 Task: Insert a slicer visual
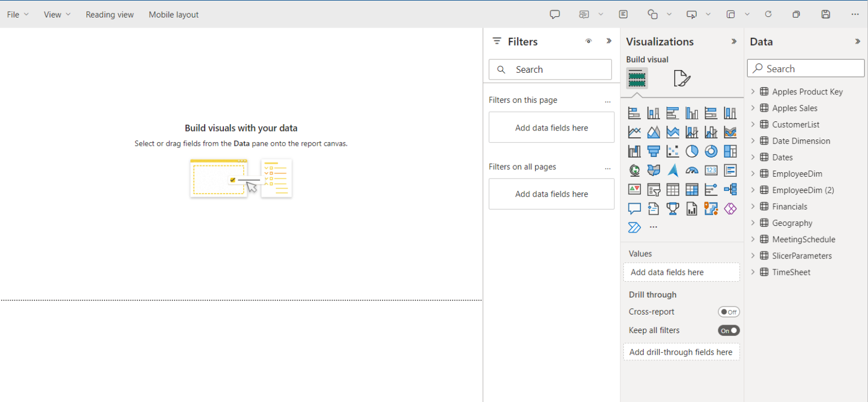[x=653, y=189]
